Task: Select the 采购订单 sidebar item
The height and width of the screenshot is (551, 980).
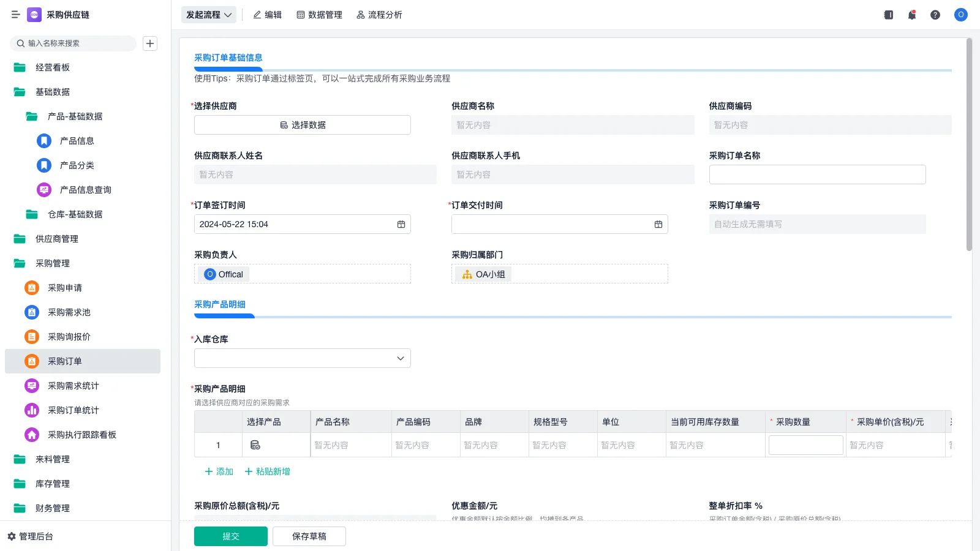Action: [x=83, y=361]
